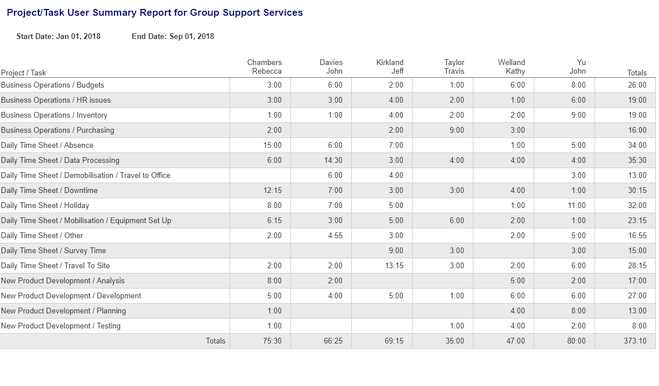
Task: Click the 7:00 Absence value for Kirkland
Action: [396, 145]
